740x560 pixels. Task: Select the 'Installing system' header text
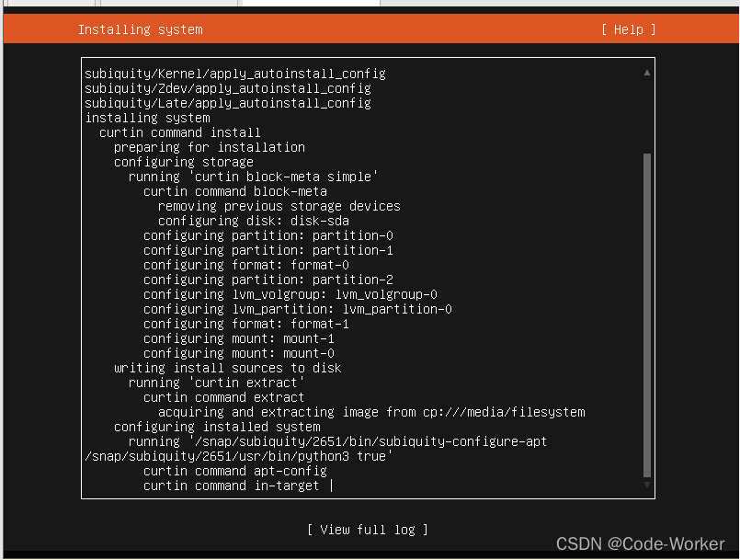[x=140, y=29]
